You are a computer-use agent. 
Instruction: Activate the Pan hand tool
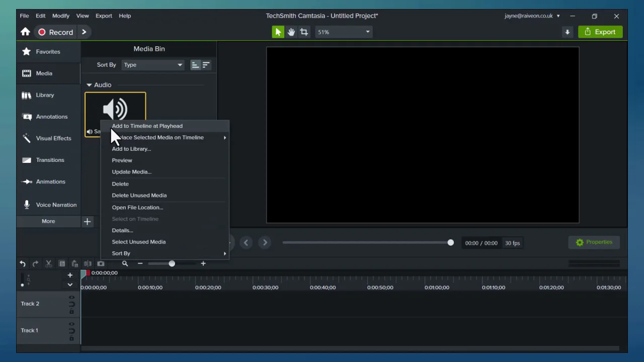pos(291,32)
